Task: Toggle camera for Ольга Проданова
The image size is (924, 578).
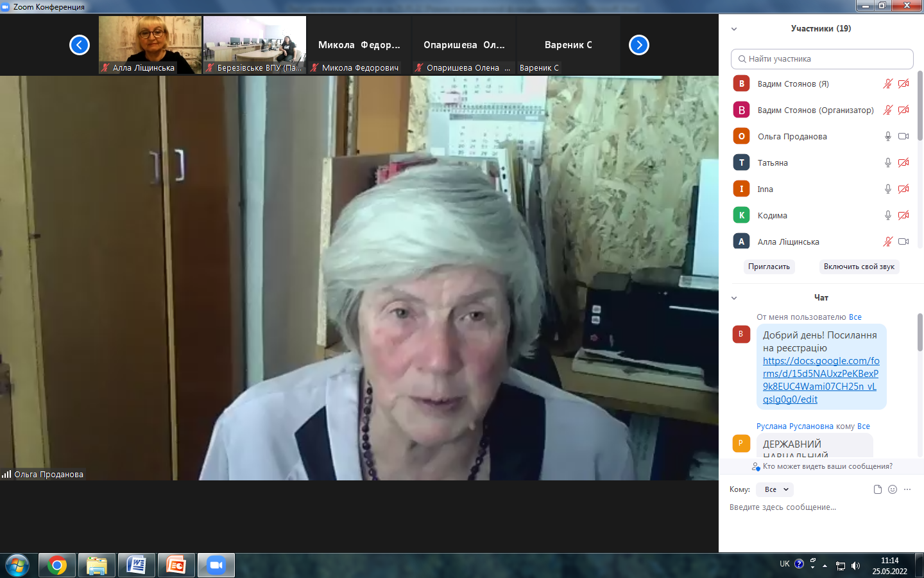Action: (903, 136)
